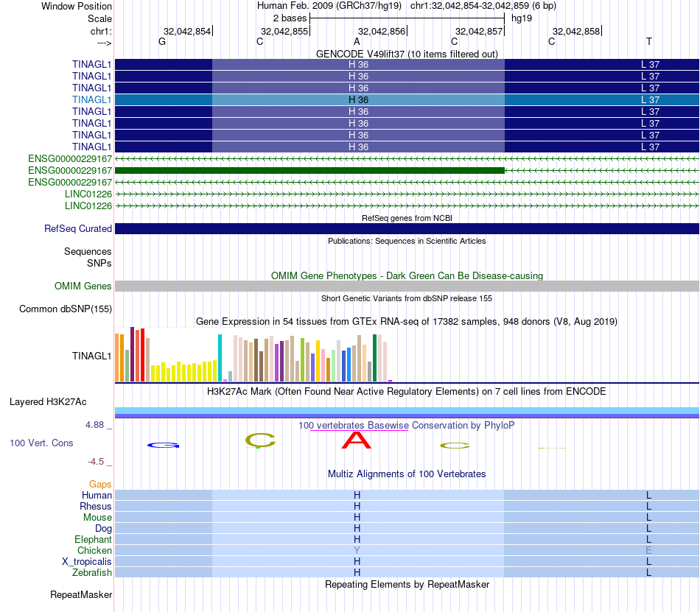
Task: Select the highlighted light-blue TINAGL1 transcript label
Action: tap(91, 100)
